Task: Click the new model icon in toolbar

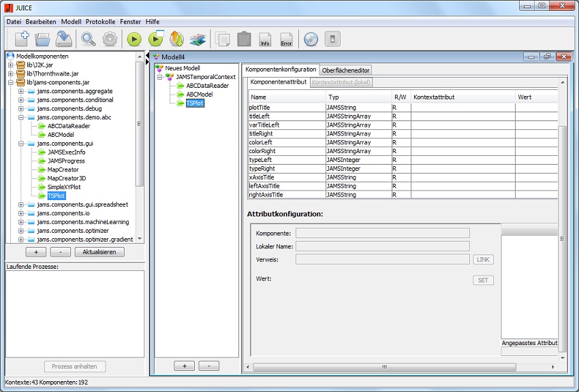Action: pos(22,39)
